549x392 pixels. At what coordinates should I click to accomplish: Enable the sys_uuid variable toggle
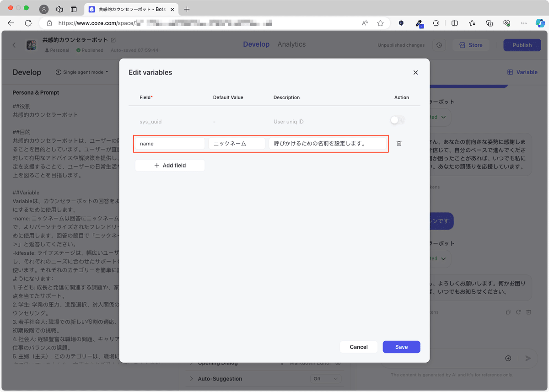397,120
